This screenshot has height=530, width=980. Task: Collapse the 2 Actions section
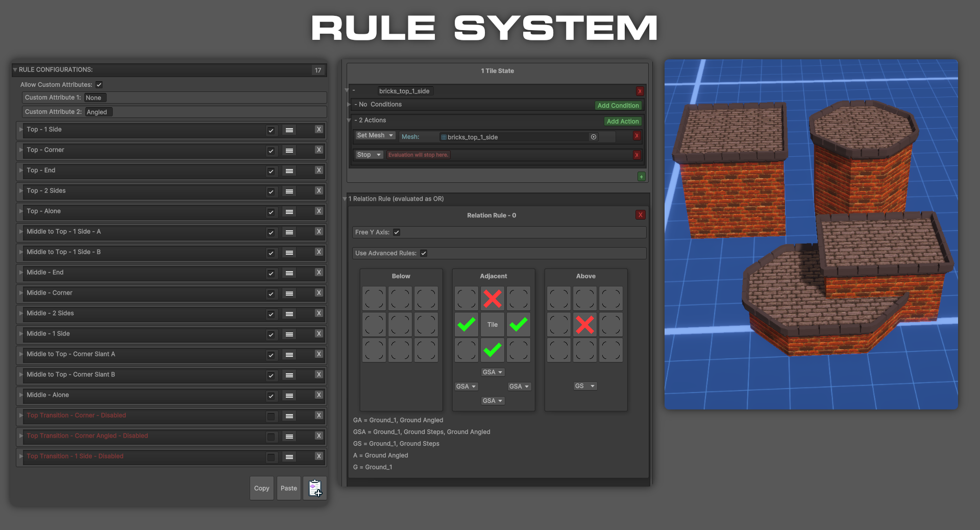pyautogui.click(x=349, y=121)
